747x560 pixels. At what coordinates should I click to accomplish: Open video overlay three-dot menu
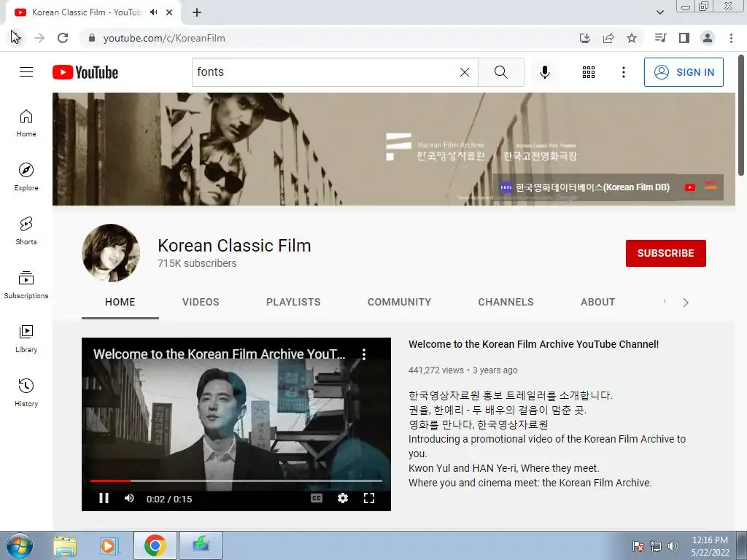click(364, 354)
